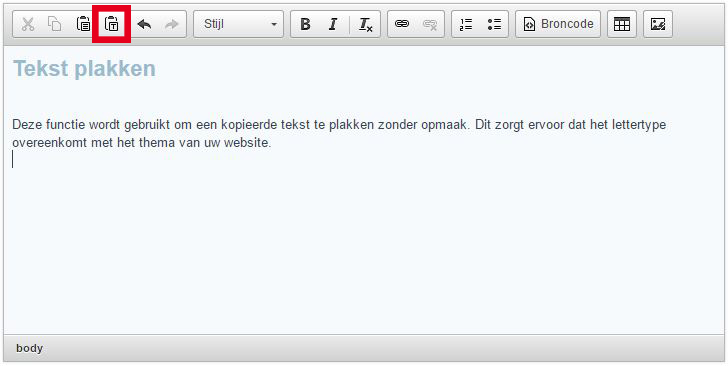The height and width of the screenshot is (366, 728).
Task: Click Paste as plain text icon
Action: (x=111, y=24)
